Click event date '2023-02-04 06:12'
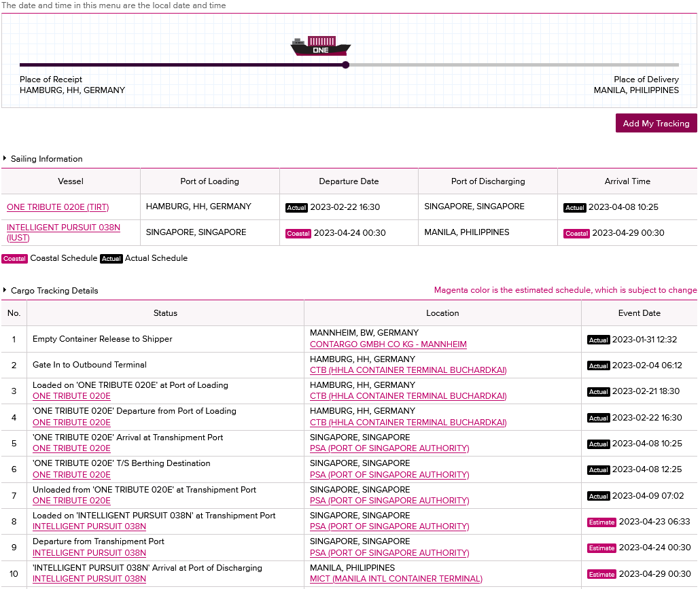The width and height of the screenshot is (700, 589). tap(647, 365)
